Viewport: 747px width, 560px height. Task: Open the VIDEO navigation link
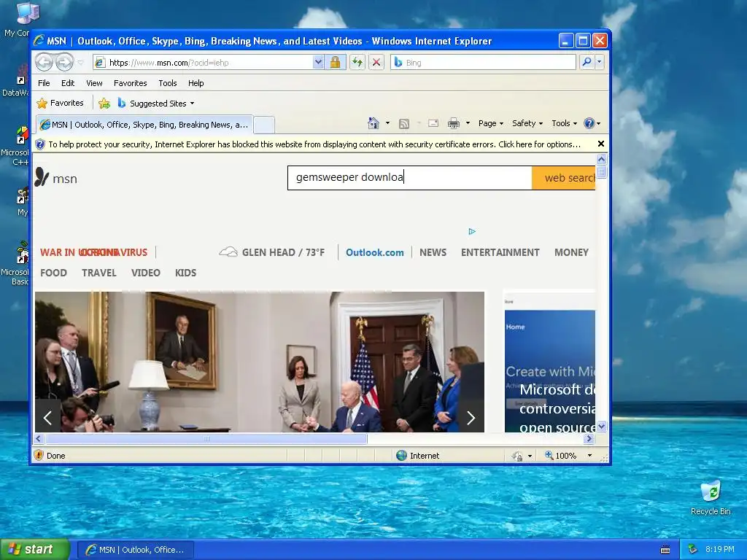146,273
